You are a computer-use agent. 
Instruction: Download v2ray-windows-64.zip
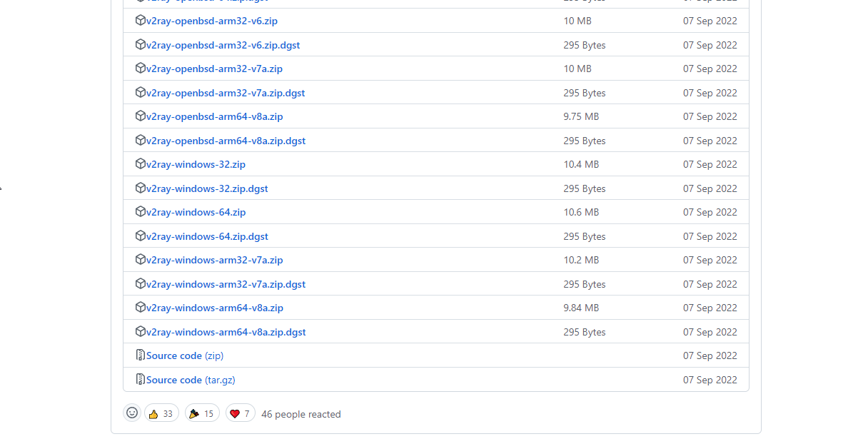[196, 212]
